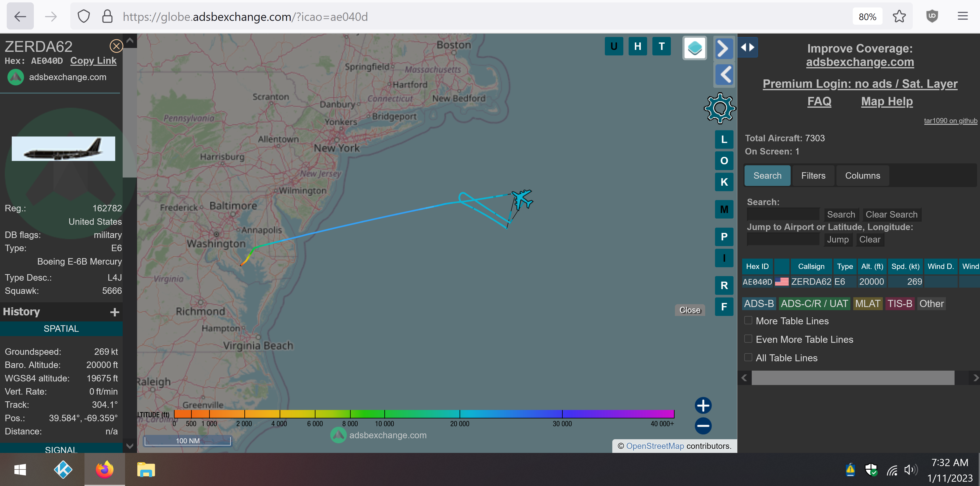This screenshot has height=486, width=980.
Task: Click the TIS-B source legend label
Action: click(899, 303)
